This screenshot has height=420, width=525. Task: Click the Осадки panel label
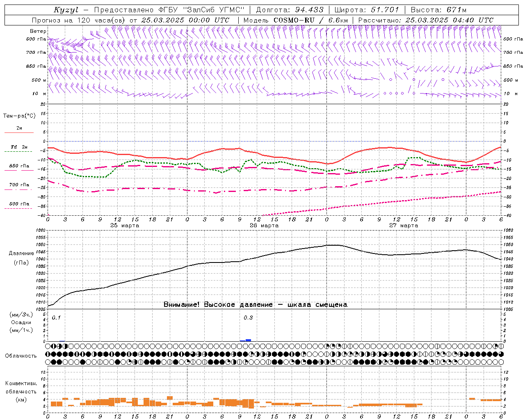click(x=21, y=322)
